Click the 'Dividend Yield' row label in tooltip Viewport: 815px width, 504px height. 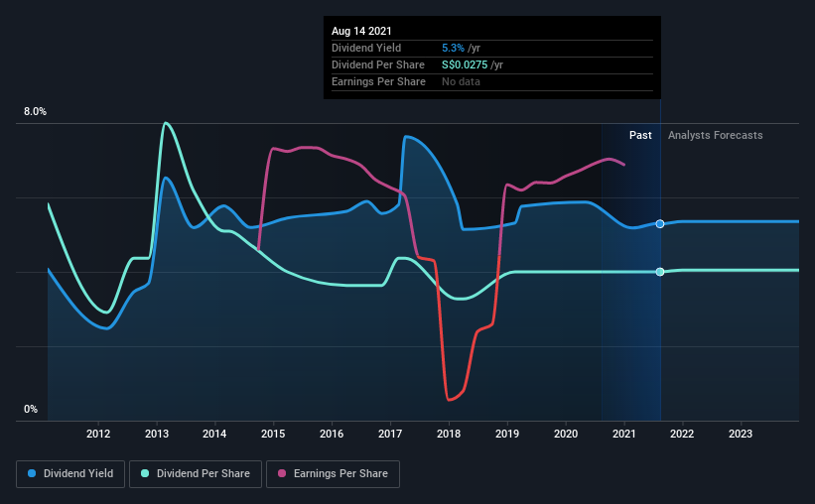[366, 48]
